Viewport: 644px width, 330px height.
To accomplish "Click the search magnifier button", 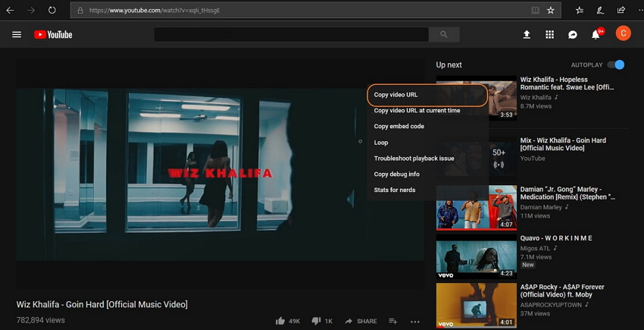I will pyautogui.click(x=443, y=35).
